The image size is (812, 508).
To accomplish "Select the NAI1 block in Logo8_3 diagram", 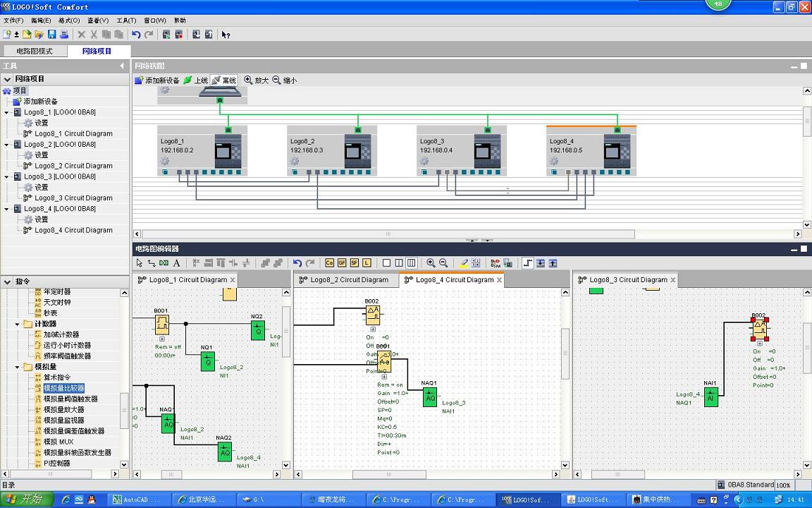I will click(710, 397).
